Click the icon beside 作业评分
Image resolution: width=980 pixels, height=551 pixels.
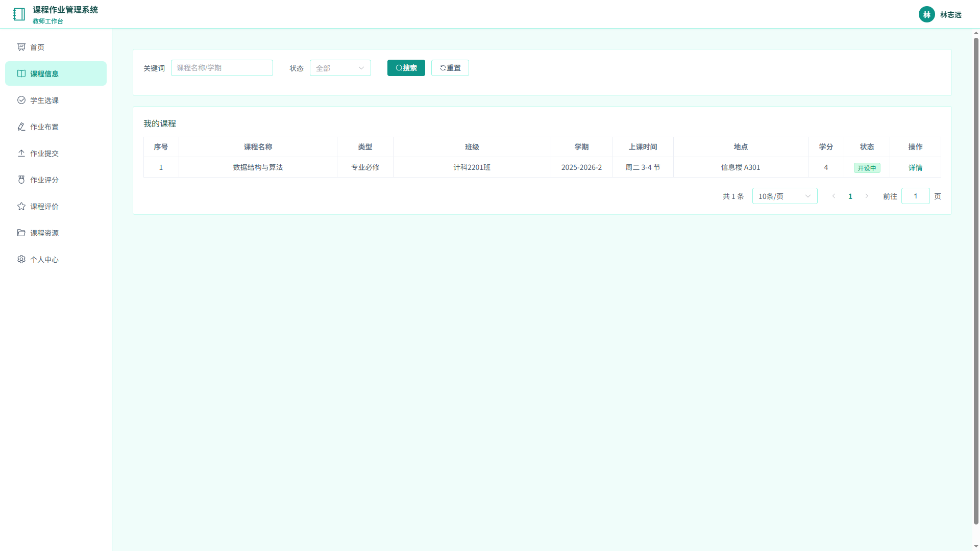click(21, 180)
